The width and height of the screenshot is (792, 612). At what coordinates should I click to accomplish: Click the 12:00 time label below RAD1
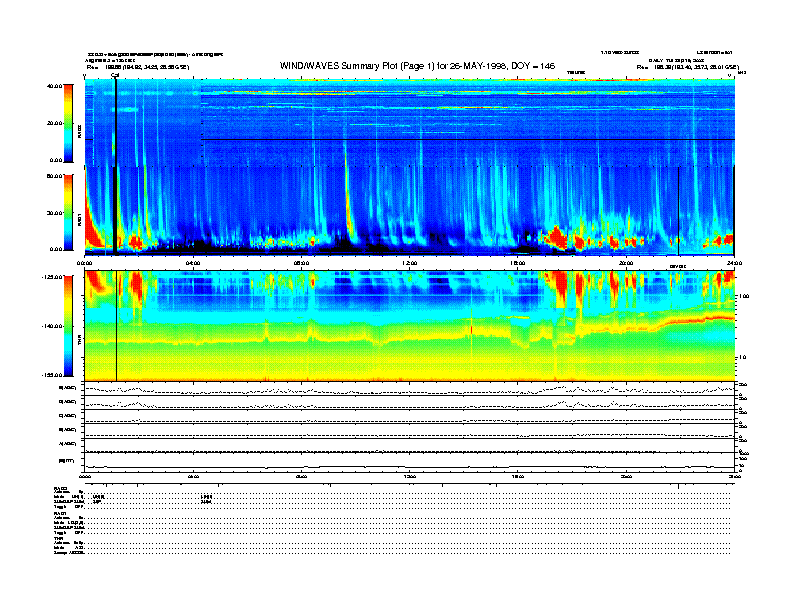(410, 263)
